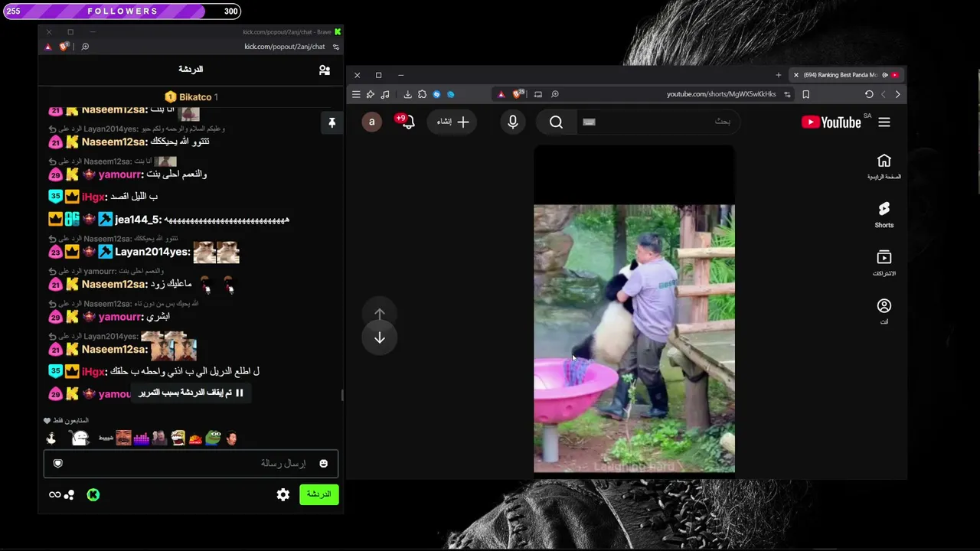Resume chat via paused scrolling notice

pos(191,393)
